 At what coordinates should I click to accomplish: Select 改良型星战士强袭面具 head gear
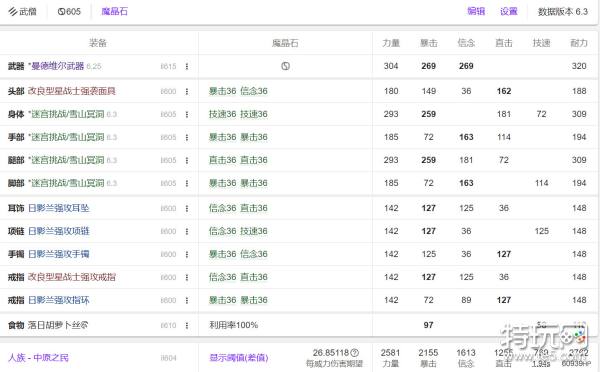[x=72, y=91]
